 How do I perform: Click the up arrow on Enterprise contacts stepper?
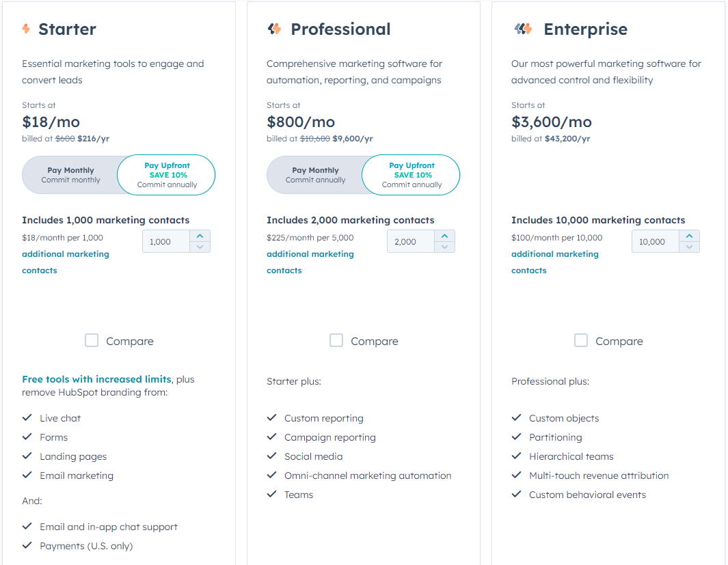pos(689,236)
